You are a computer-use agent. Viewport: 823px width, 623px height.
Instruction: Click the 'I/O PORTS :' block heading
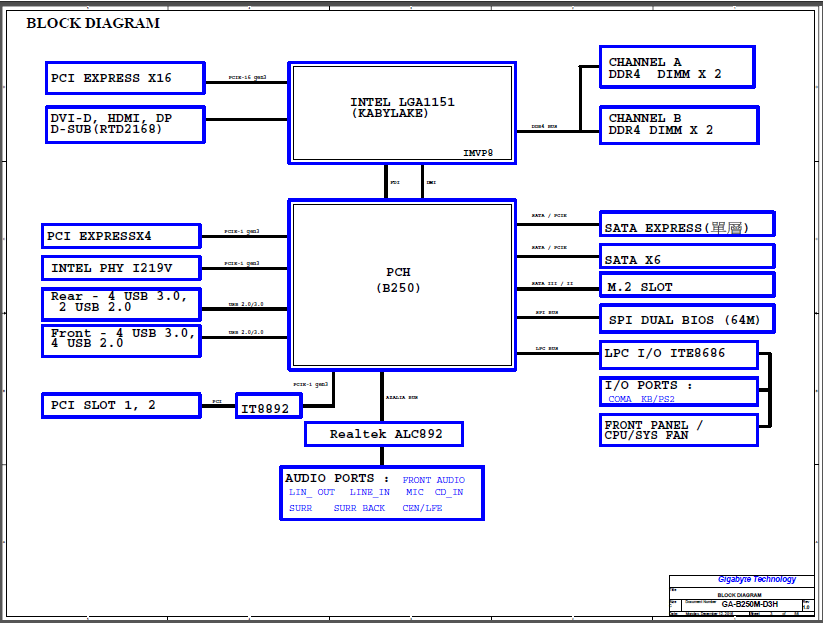click(648, 385)
